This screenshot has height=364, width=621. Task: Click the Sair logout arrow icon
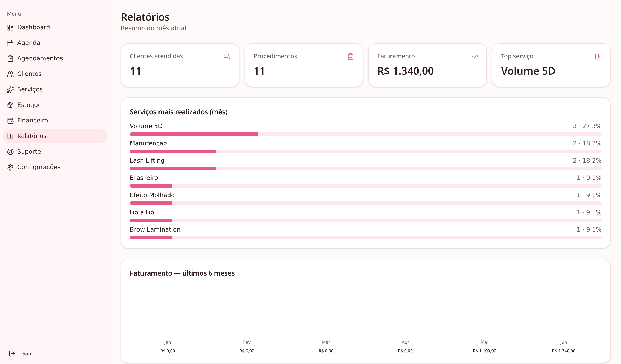coord(12,354)
